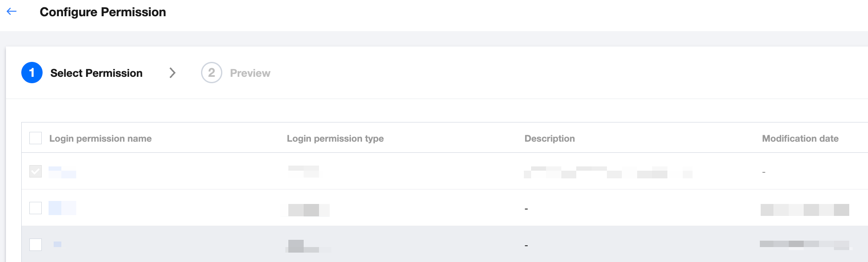
Task: Click the blue step 1 circle
Action: [32, 73]
